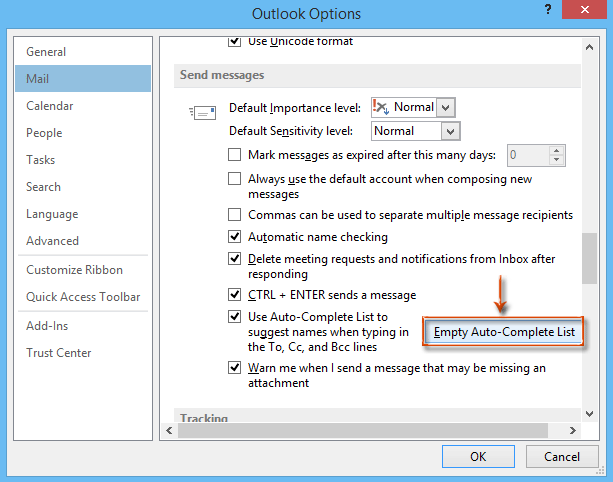Uncheck Delete meeting requests after responding
Viewport: 613px width, 482px height.
pos(234,258)
